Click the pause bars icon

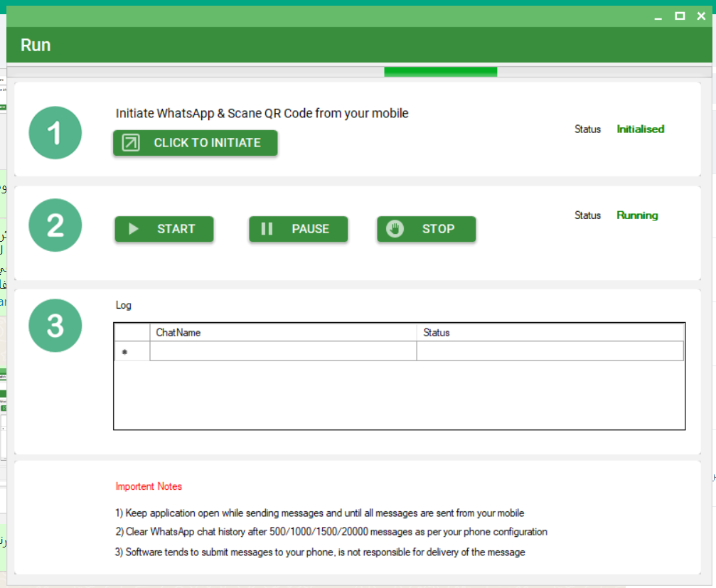tap(267, 229)
